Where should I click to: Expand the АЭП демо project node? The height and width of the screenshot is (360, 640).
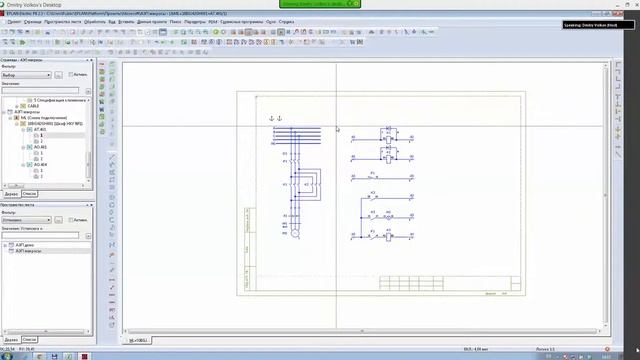coord(5,245)
